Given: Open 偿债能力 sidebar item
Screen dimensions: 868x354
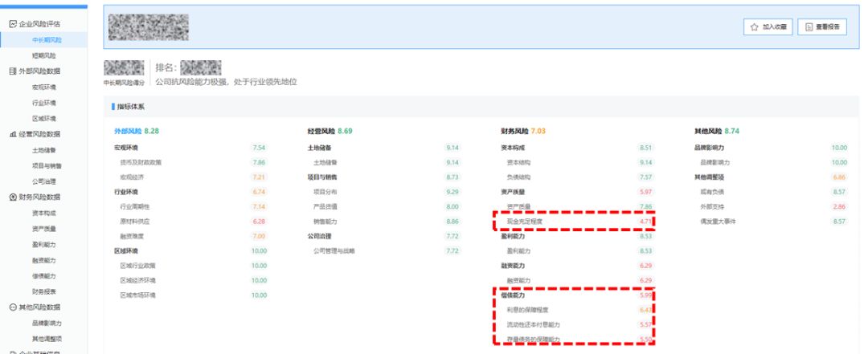Looking at the screenshot, I should pos(43,275).
